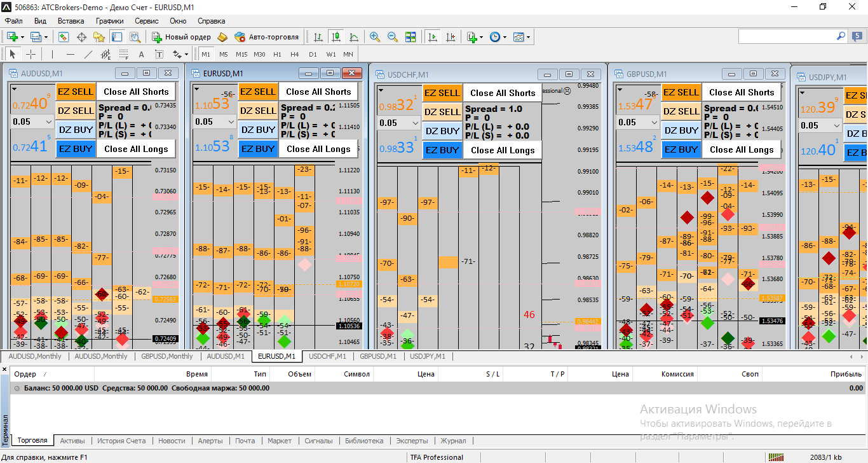Click the New Chart toolbar icon
Screen dimensions: 868x463
pos(12,37)
